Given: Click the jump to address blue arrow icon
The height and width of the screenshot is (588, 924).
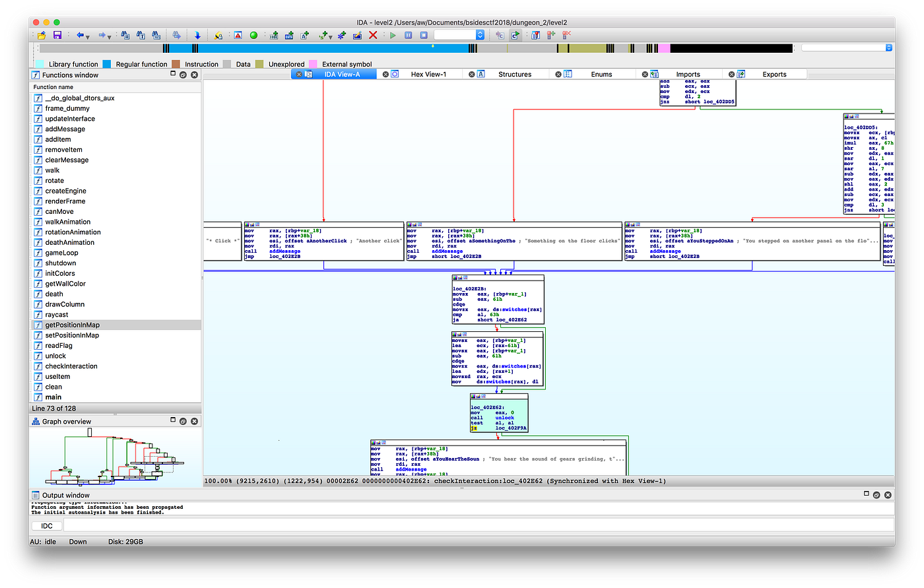Looking at the screenshot, I should 197,35.
